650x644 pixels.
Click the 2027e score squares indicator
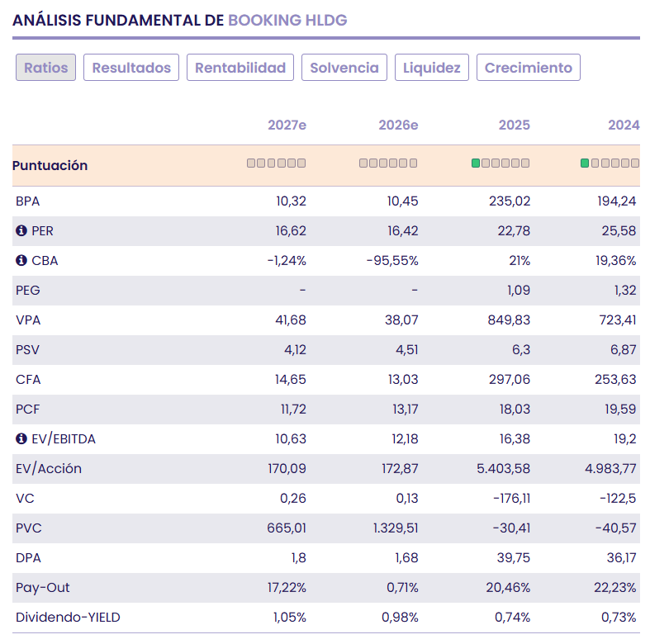pyautogui.click(x=276, y=163)
